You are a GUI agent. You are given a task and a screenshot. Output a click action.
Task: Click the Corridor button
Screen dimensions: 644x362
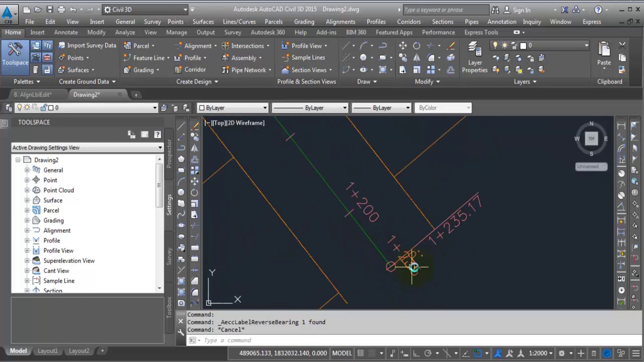190,70
